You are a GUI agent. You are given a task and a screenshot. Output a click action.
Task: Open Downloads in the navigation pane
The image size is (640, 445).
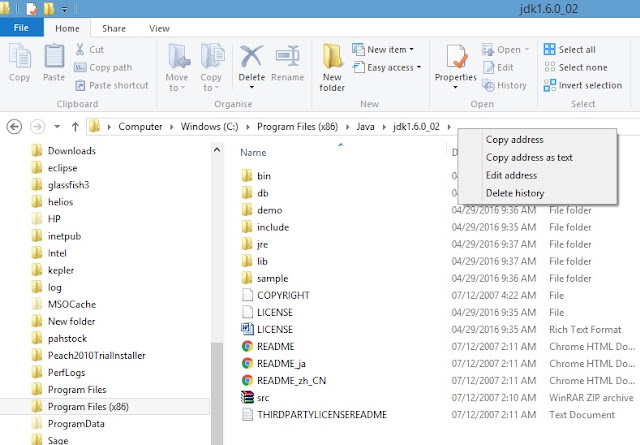pyautogui.click(x=71, y=151)
